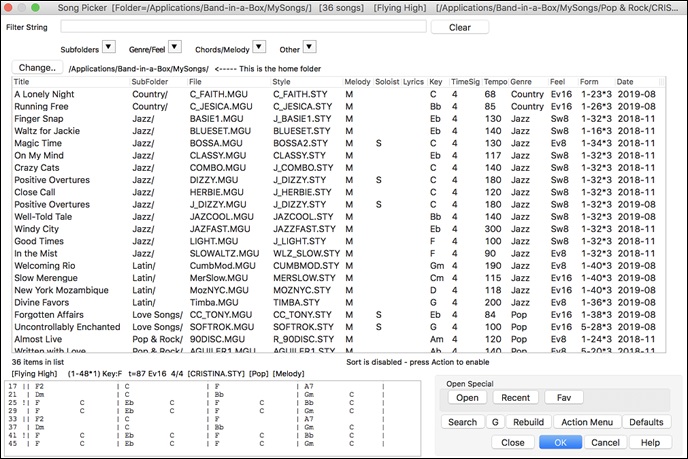Click in the Filter String text field
This screenshot has width=688, height=459.
coord(244,27)
